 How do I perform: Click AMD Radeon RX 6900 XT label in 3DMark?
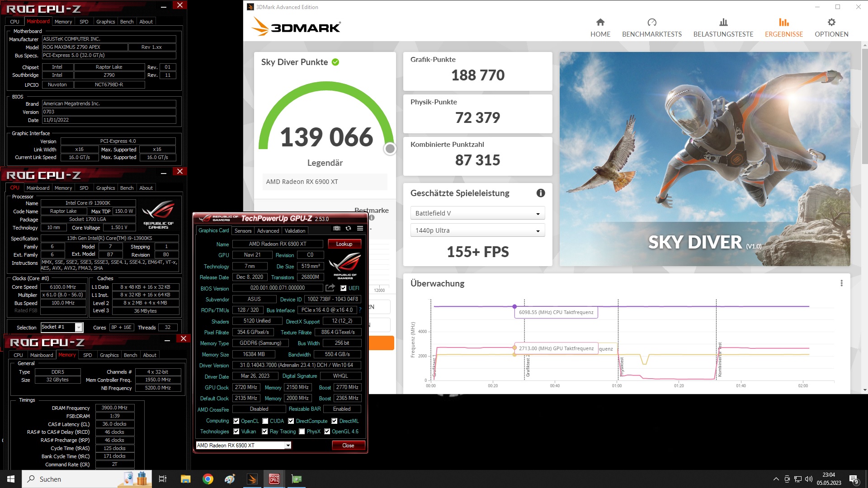click(x=302, y=182)
